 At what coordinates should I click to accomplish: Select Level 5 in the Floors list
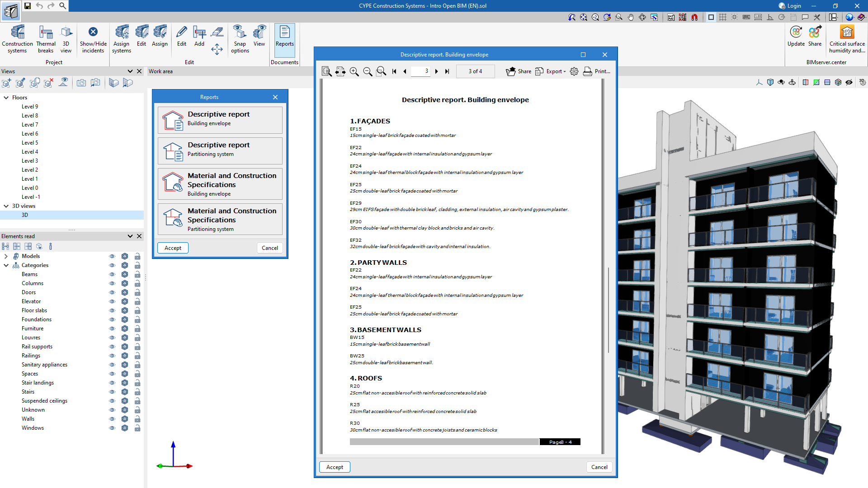click(30, 142)
